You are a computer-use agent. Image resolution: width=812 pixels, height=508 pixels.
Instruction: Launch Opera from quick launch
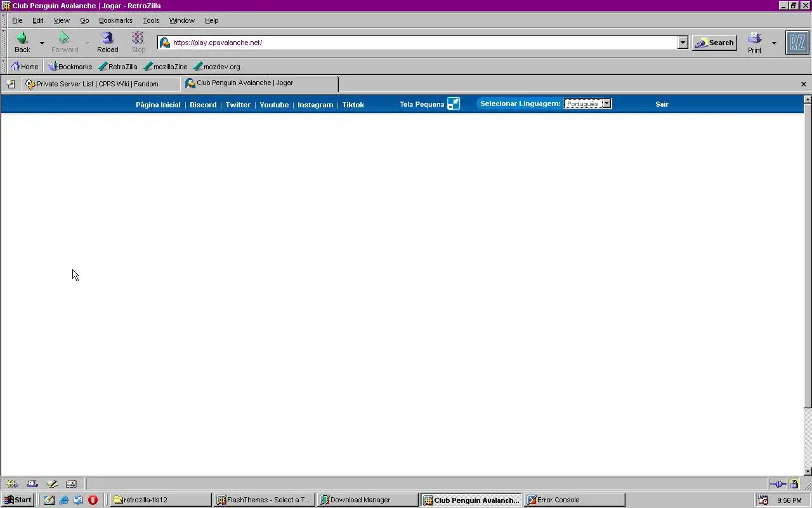[x=93, y=500]
